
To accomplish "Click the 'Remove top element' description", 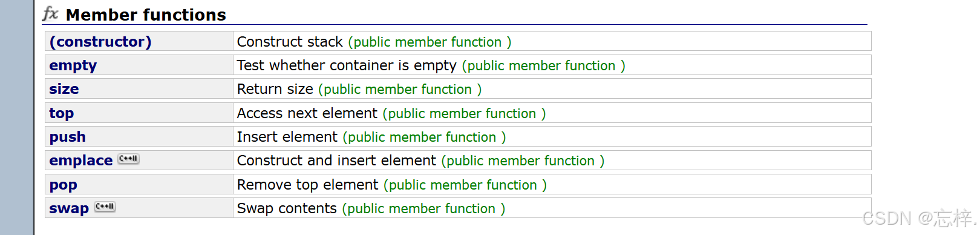I will [308, 185].
